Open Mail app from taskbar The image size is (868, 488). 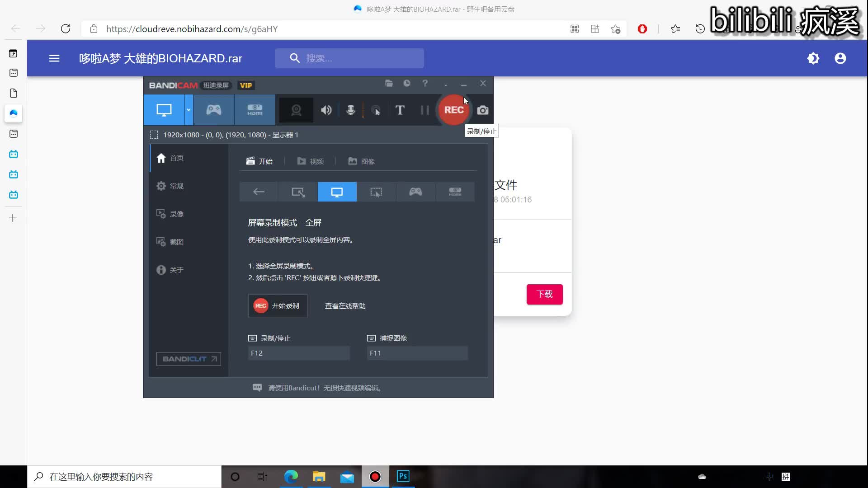pos(347,477)
